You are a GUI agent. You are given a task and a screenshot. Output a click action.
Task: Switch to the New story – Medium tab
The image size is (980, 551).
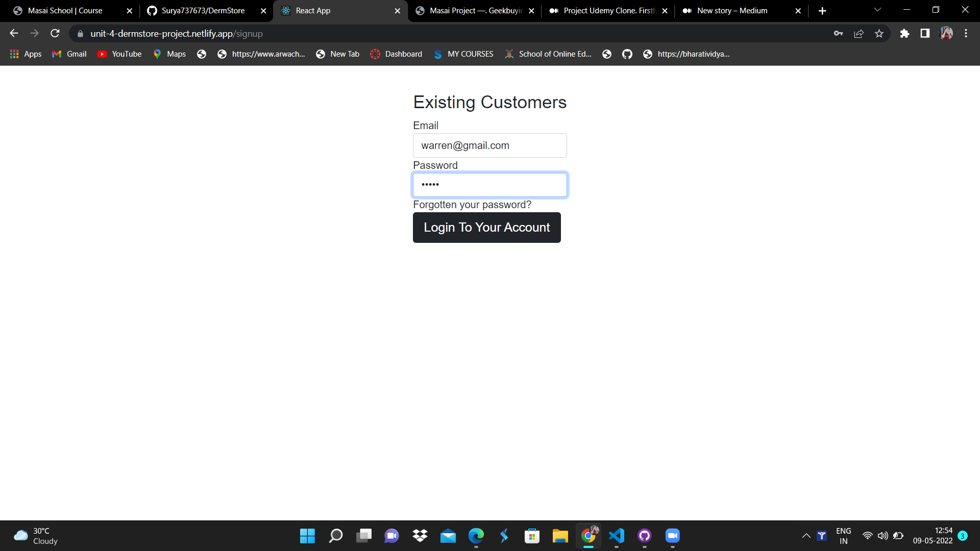[x=732, y=11]
